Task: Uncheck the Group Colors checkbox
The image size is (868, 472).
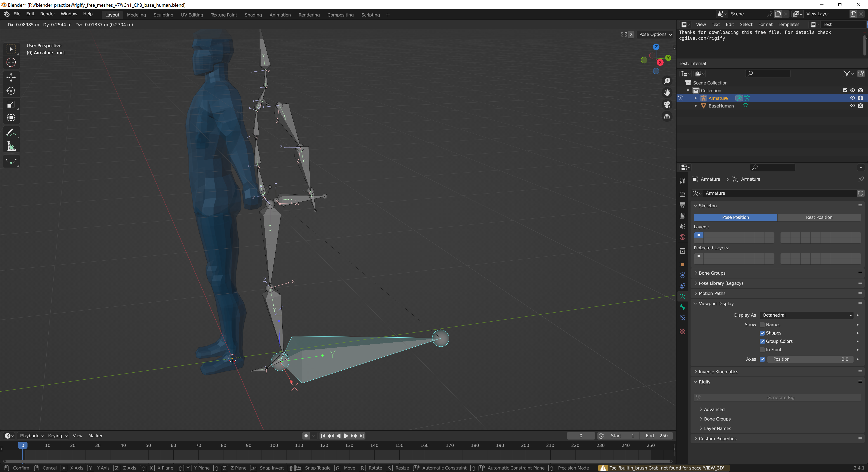Action: [x=762, y=341]
